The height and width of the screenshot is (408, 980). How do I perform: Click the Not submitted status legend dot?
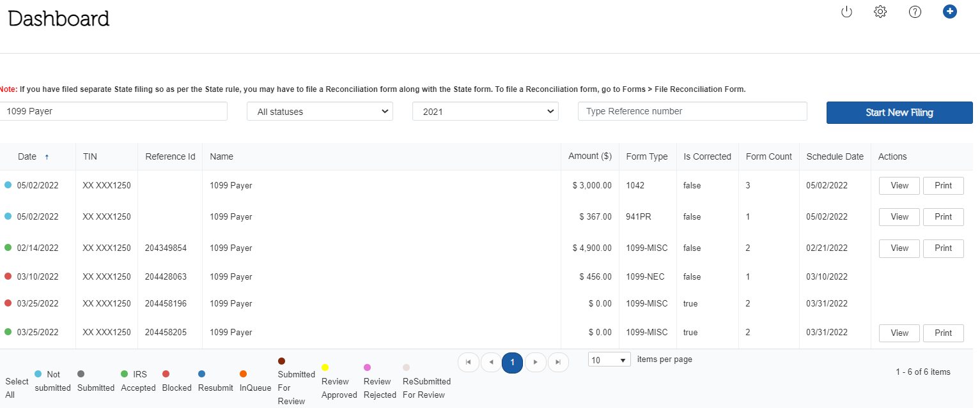(x=38, y=374)
